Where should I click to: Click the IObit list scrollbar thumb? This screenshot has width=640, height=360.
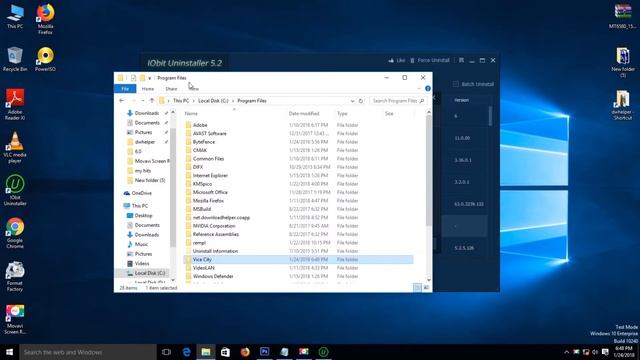click(490, 116)
